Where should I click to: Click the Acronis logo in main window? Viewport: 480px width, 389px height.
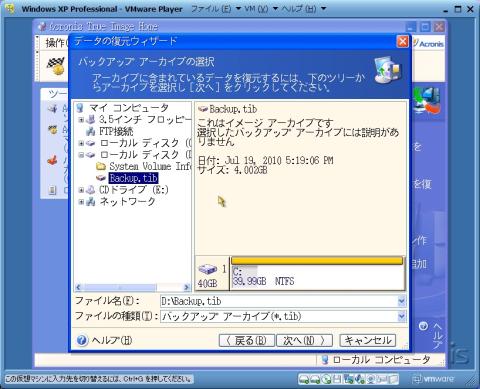coord(428,44)
